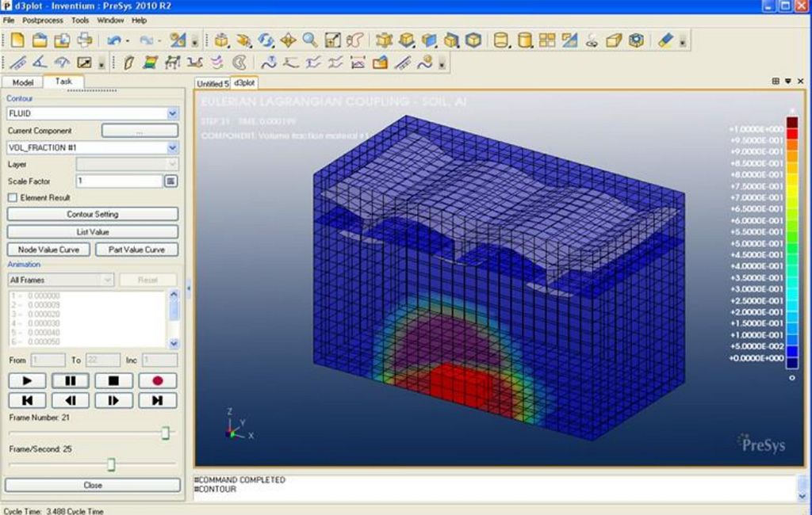Switch to the Untitled 5 document tab
Viewport: 812px width, 515px height.
pyautogui.click(x=212, y=83)
